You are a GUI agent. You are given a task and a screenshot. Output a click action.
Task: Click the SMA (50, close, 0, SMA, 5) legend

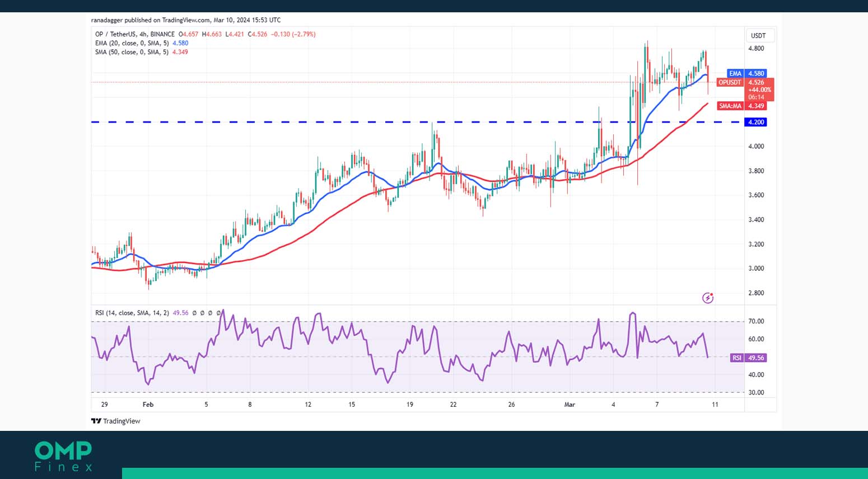tap(132, 52)
